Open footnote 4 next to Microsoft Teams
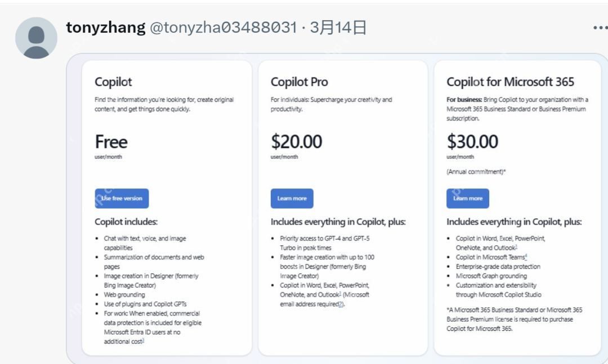This screenshot has height=364, width=608. [526, 257]
